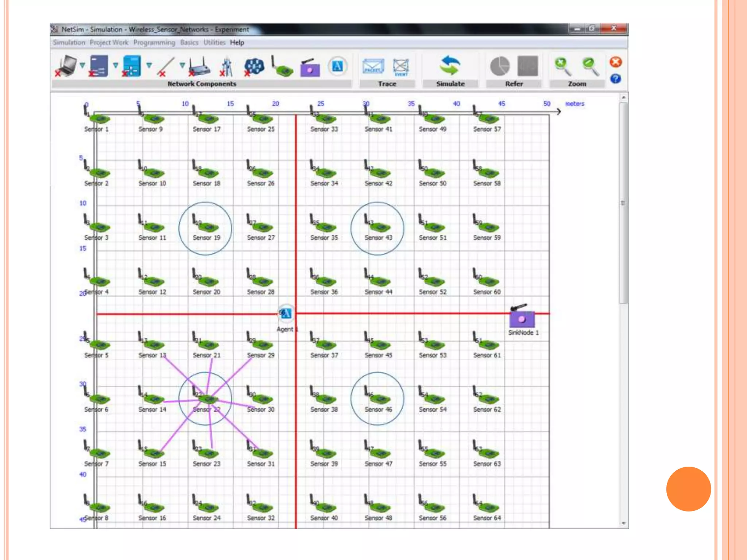Expand the laptop node dropdown arrow

click(x=82, y=65)
